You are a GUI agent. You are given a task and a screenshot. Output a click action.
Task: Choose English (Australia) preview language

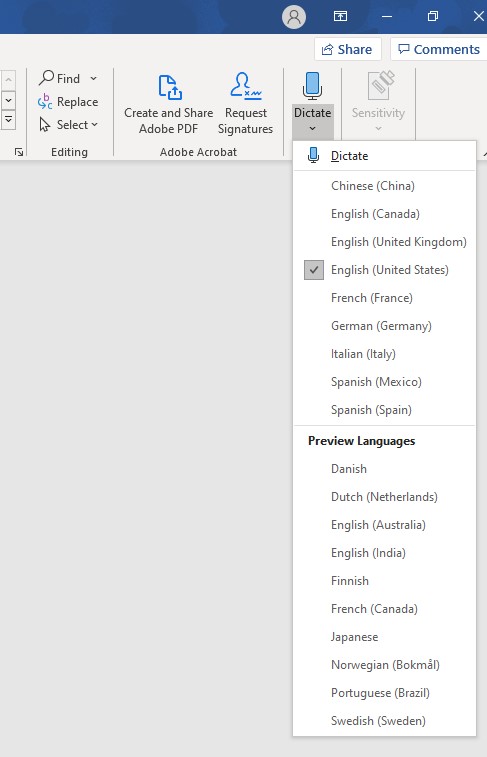(x=384, y=525)
